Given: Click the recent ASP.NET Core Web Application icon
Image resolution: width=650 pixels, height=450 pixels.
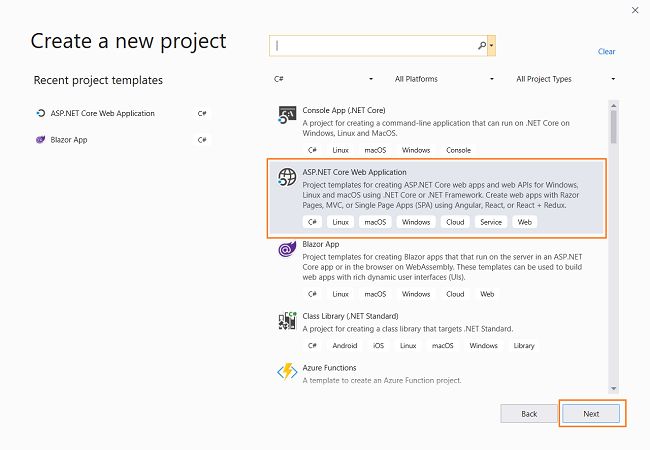Looking at the screenshot, I should [40, 113].
